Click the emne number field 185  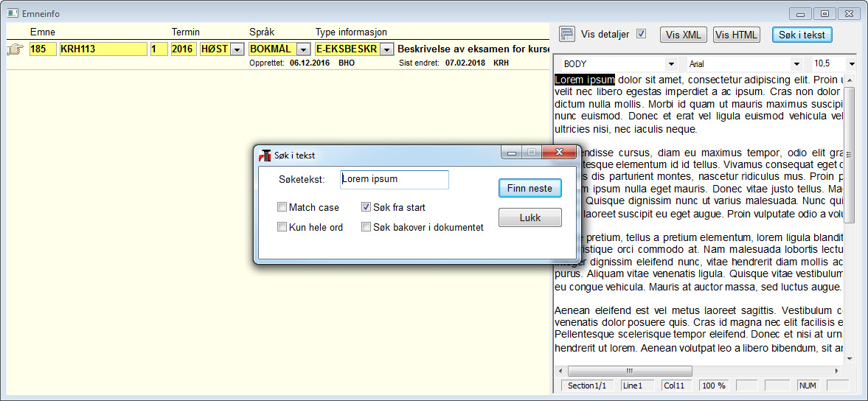pyautogui.click(x=43, y=49)
